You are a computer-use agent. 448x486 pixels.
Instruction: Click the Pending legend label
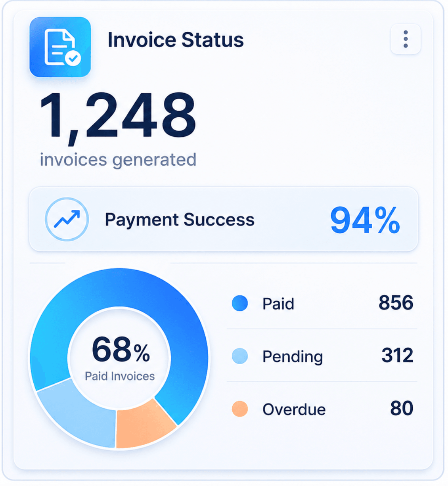coord(293,357)
